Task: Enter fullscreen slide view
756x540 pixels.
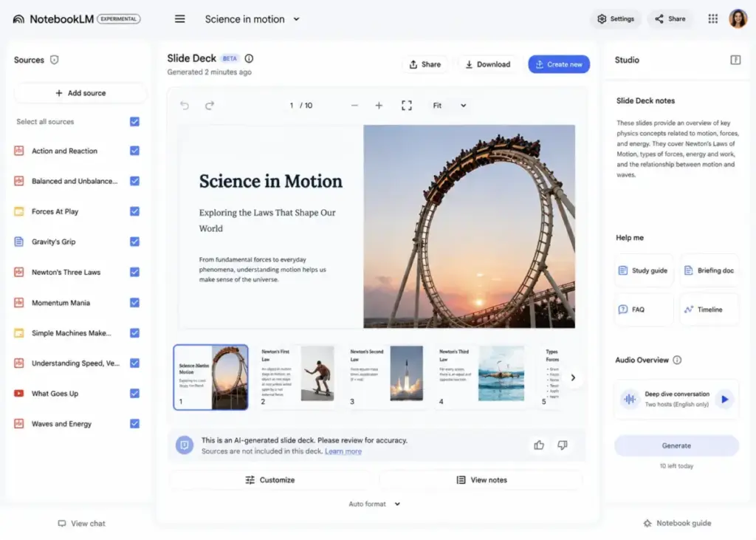Action: coord(407,105)
